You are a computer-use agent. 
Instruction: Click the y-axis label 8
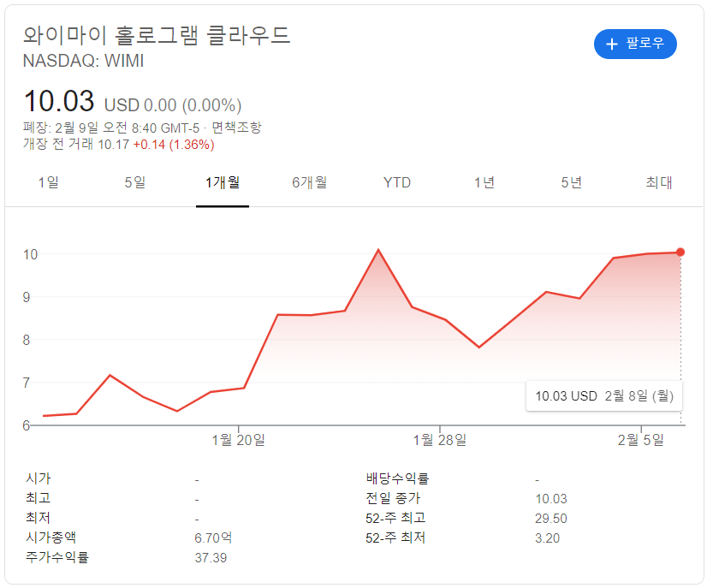pyautogui.click(x=27, y=340)
